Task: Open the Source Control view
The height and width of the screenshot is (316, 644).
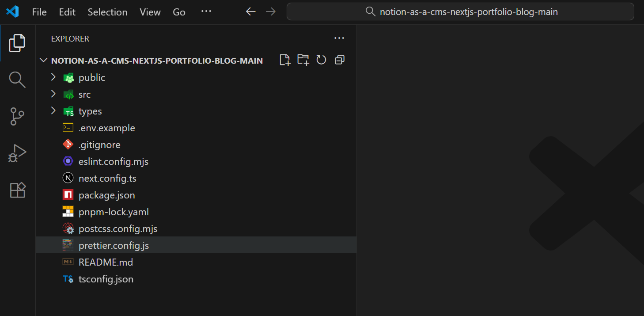Action: tap(17, 117)
